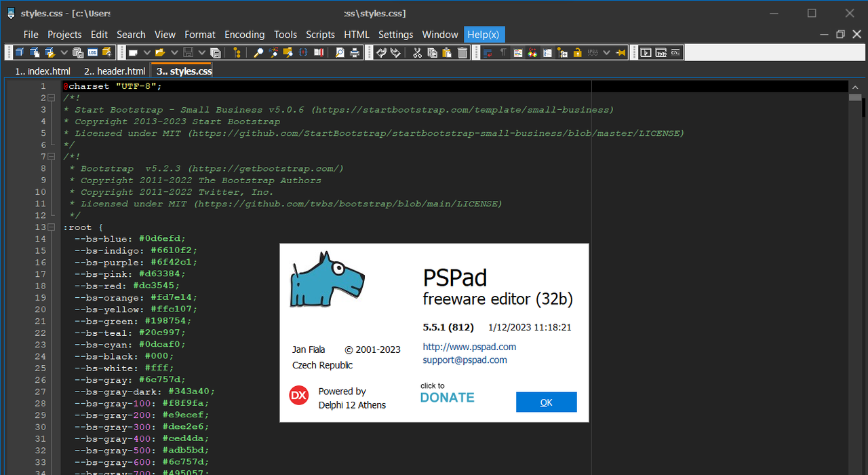This screenshot has height=475, width=868.
Task: Toggle the SPELL check icon
Action: 593,52
